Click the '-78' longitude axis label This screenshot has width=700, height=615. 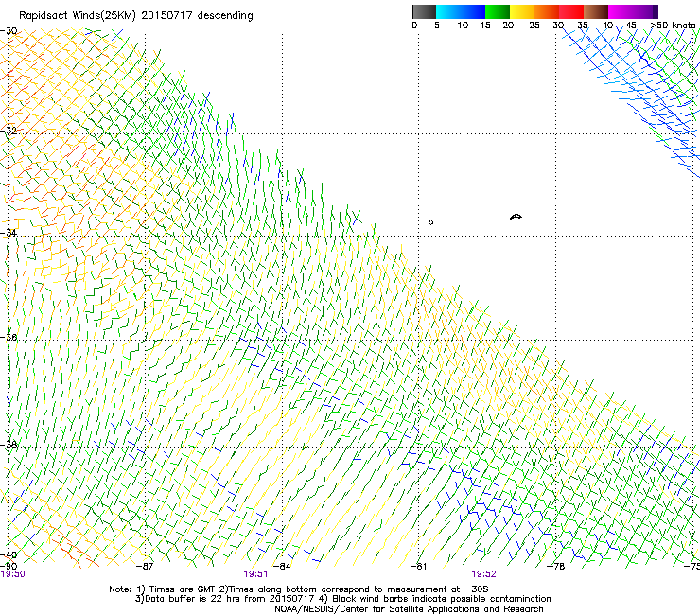click(x=556, y=566)
